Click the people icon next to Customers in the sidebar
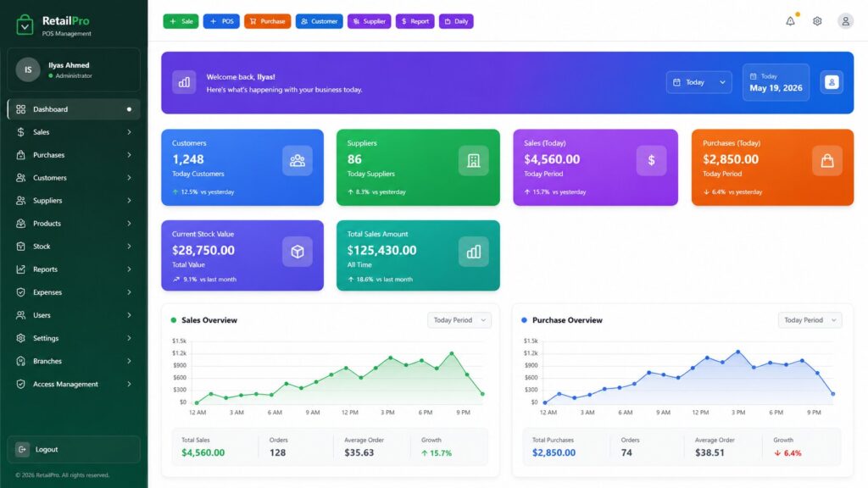Viewport: 868px width, 488px height. click(20, 178)
